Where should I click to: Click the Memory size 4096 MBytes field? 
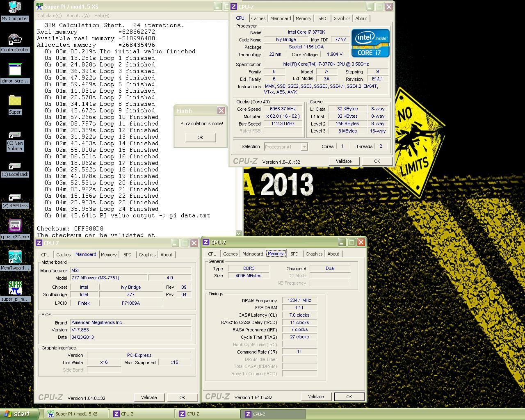[x=249, y=276]
